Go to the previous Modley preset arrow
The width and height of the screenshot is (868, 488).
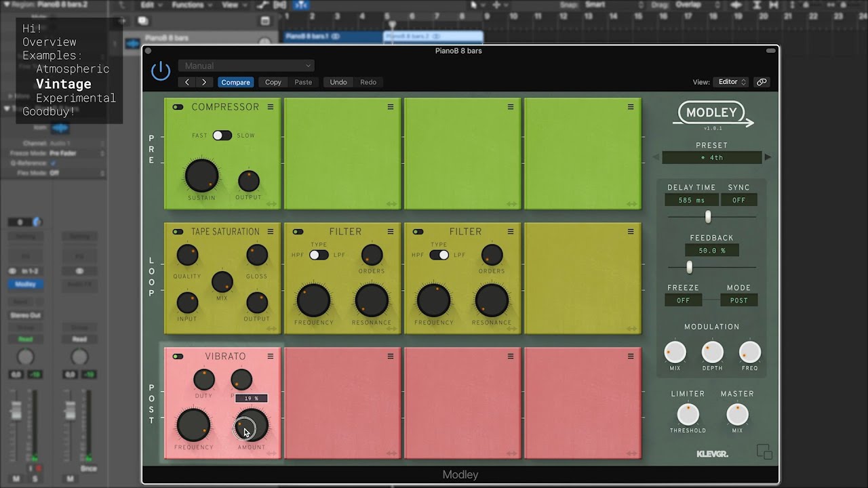click(656, 157)
